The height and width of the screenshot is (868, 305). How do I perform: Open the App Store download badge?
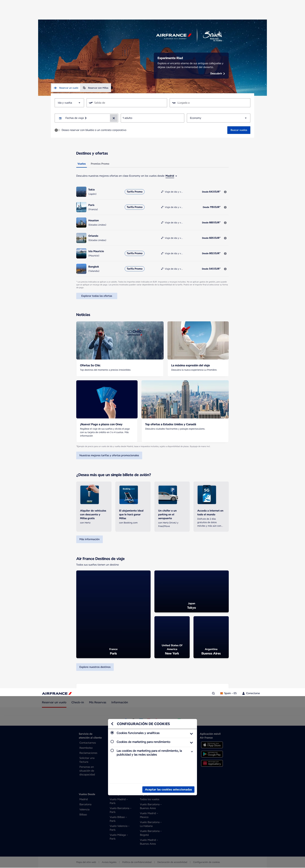click(x=212, y=745)
